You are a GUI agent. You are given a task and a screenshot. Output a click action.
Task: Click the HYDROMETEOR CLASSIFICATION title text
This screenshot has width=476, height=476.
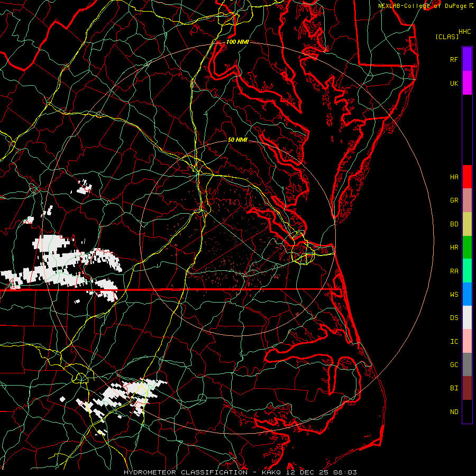(186, 472)
